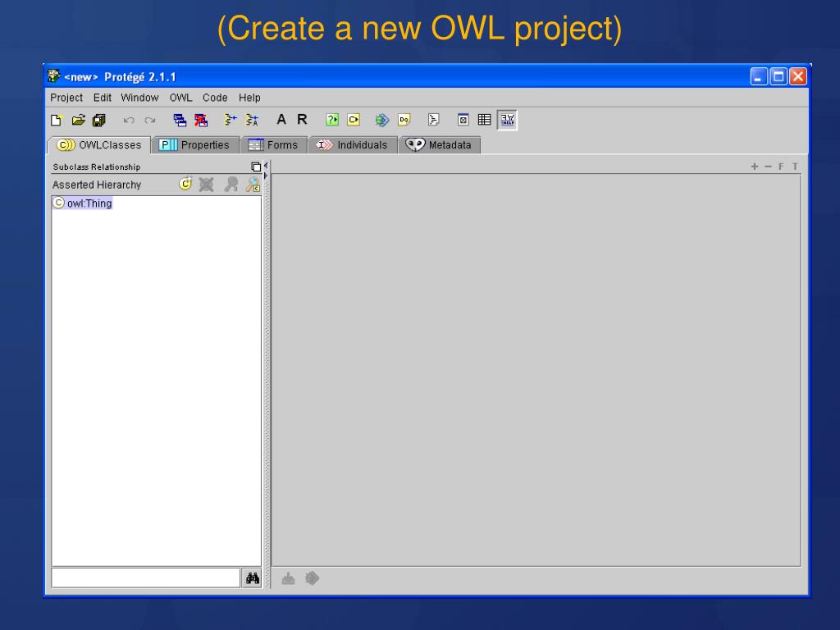Switch to the Metadata tab
The image size is (840, 630).
point(440,145)
